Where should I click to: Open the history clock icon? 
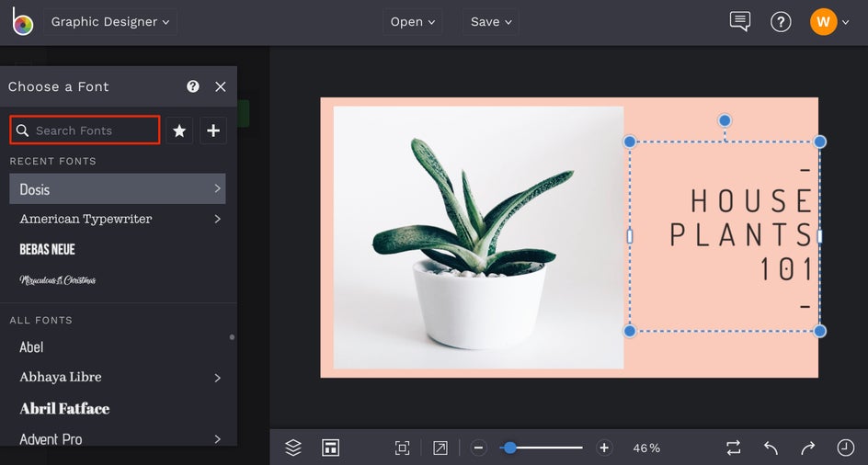coord(845,448)
